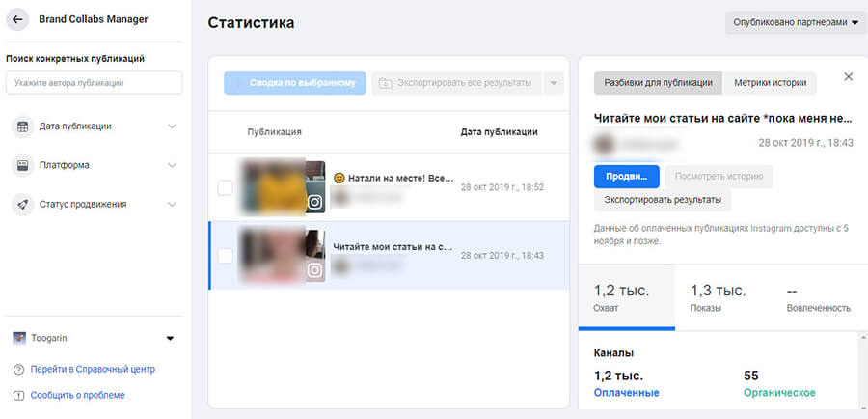This screenshot has height=419, width=868.
Task: Click the question mark help icon
Action: point(19,369)
